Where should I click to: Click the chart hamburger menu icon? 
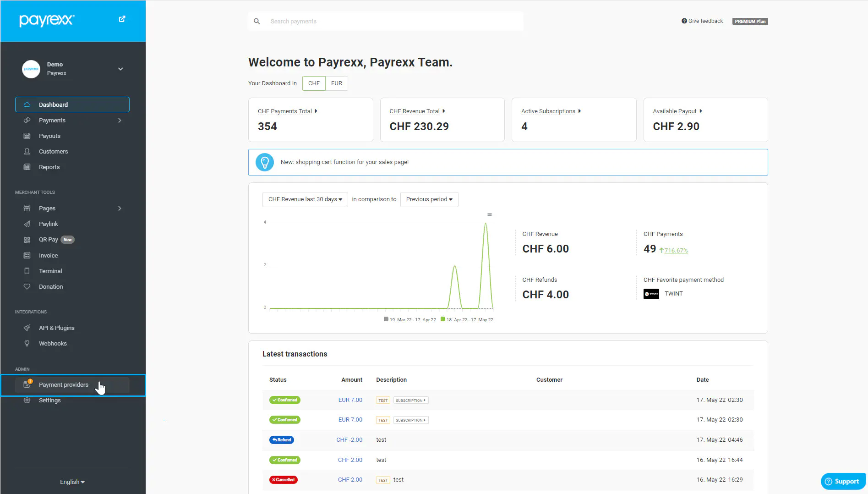[x=489, y=214]
